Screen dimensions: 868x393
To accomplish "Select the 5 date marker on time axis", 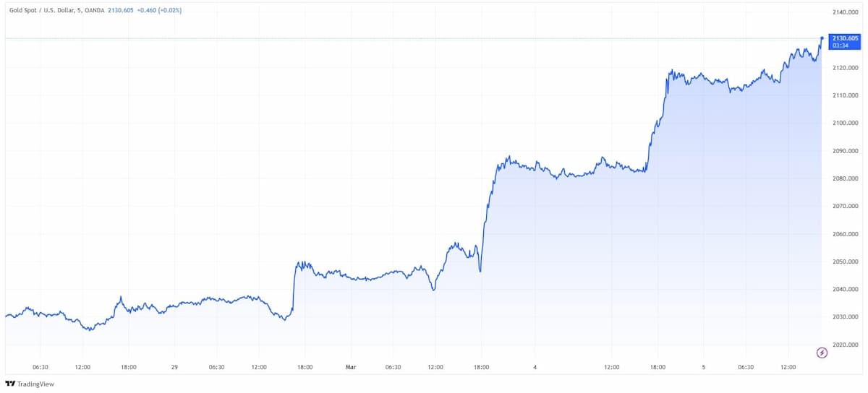I will coord(703,368).
